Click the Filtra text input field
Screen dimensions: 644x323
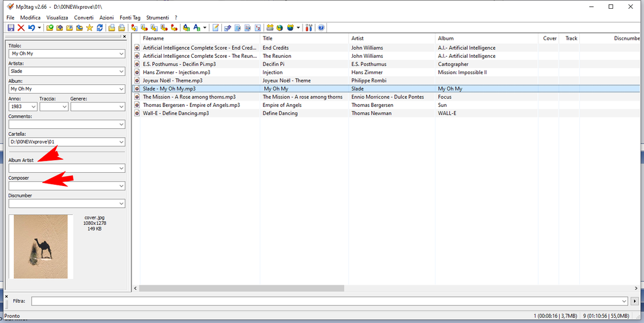pos(330,301)
